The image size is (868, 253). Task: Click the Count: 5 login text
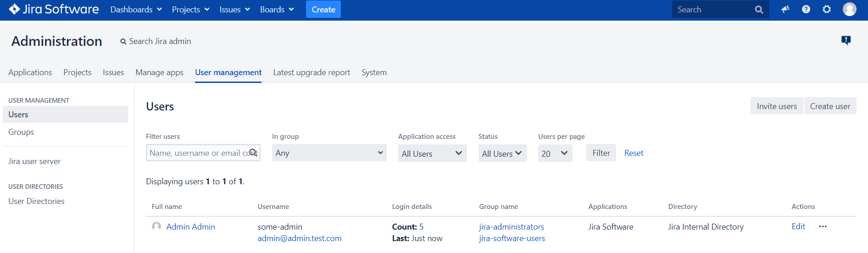pyautogui.click(x=408, y=227)
